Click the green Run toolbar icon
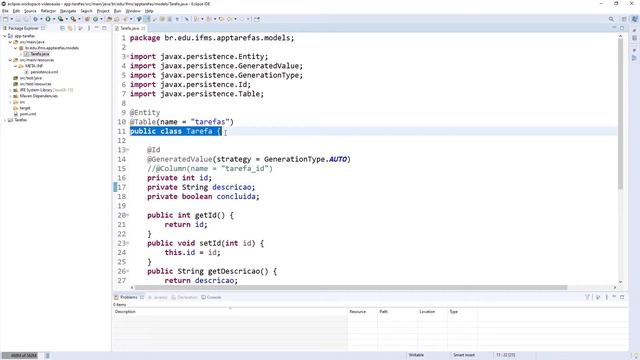Viewport: 640px width, 360px height. 48,19
